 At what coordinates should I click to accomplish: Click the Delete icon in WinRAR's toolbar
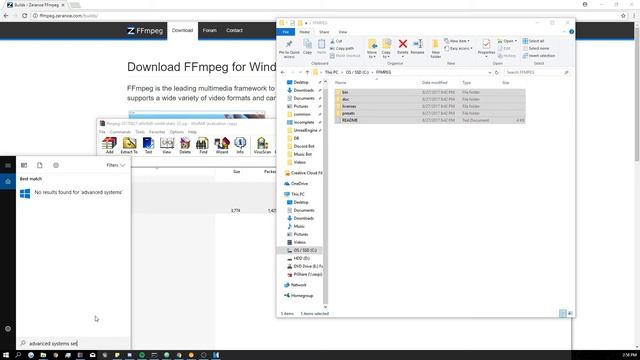(x=185, y=145)
